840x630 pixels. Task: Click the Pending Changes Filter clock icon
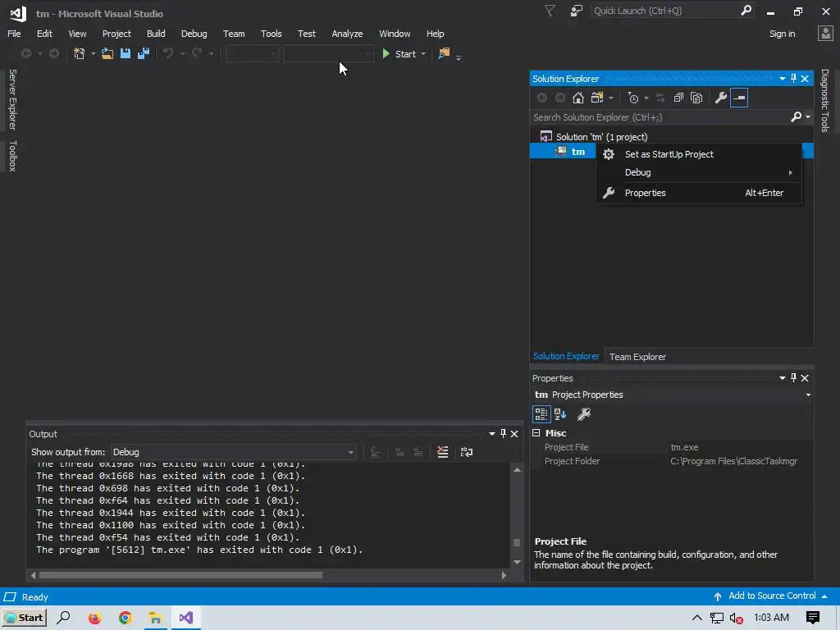click(x=633, y=98)
